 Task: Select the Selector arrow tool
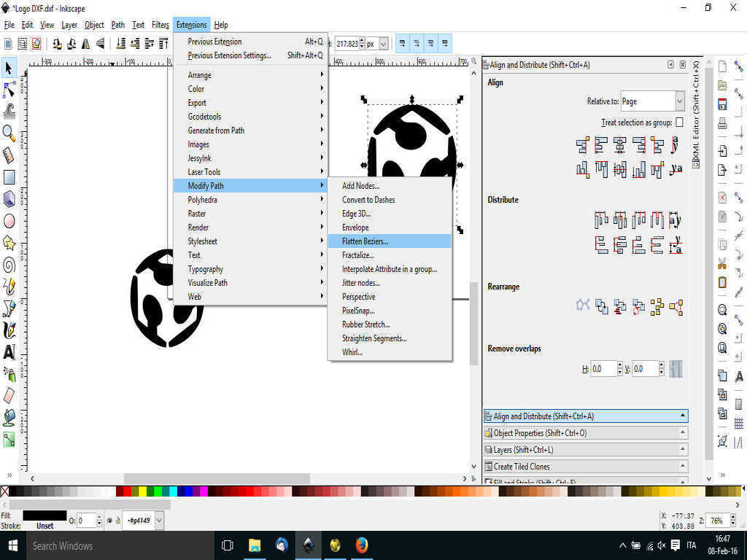[9, 68]
